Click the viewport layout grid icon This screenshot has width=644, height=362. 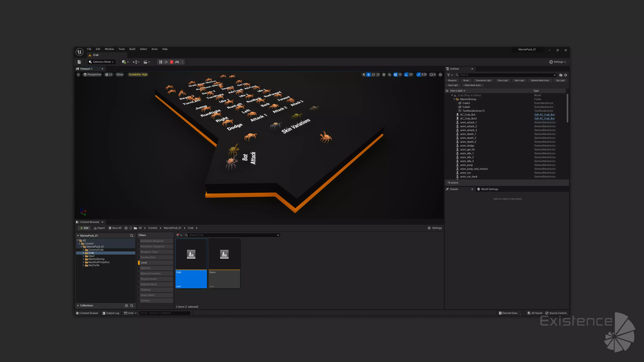point(440,75)
